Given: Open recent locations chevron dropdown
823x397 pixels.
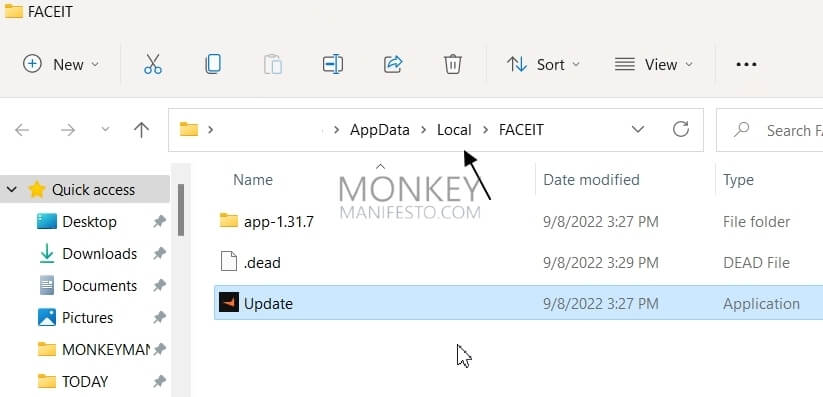Looking at the screenshot, I should 105,129.
